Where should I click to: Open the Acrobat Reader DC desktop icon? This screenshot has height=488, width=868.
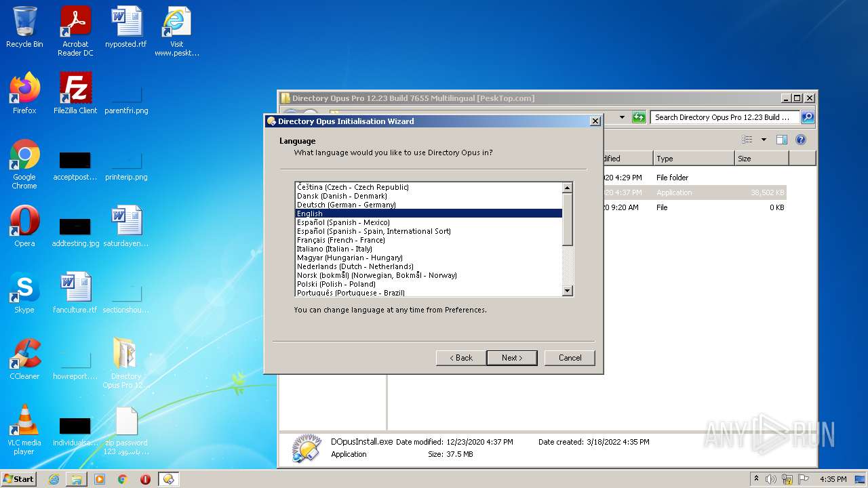point(75,30)
